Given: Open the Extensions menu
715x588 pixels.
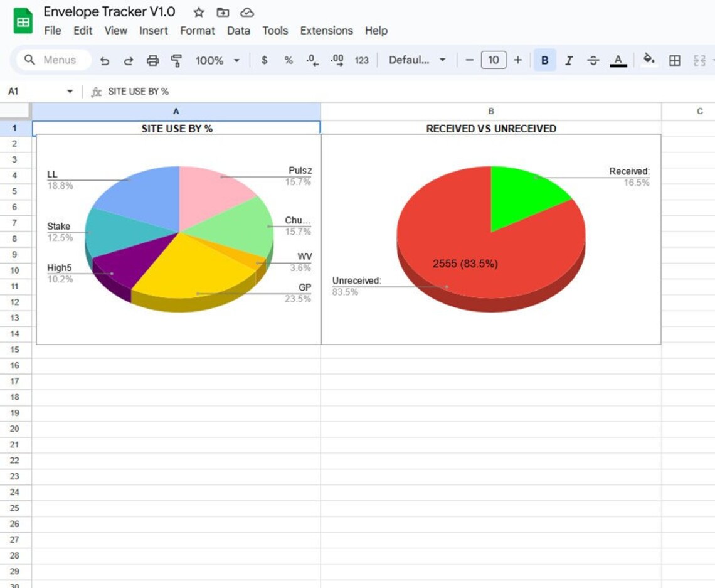Looking at the screenshot, I should (x=326, y=31).
